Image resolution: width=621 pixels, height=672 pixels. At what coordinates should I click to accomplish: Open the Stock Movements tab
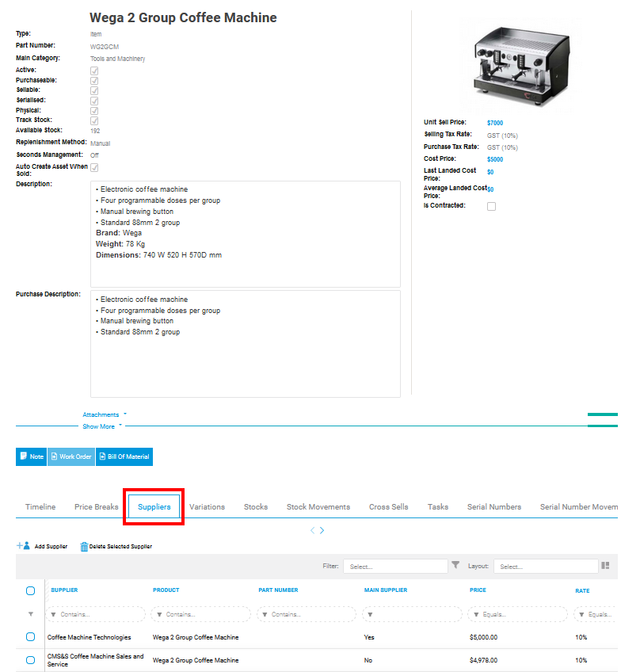click(318, 506)
